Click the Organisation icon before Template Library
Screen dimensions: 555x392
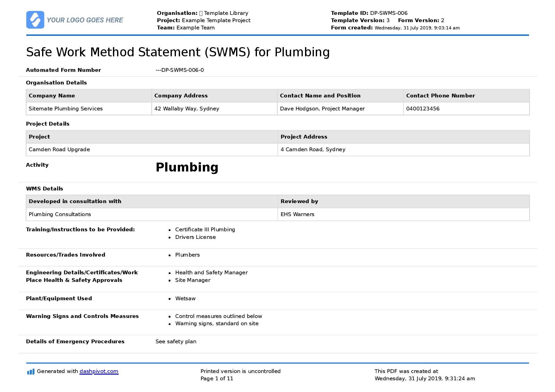201,13
